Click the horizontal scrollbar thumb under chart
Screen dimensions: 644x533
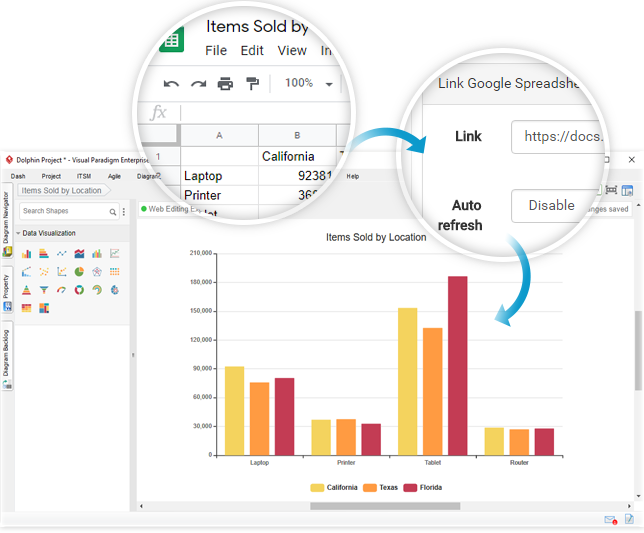385,506
